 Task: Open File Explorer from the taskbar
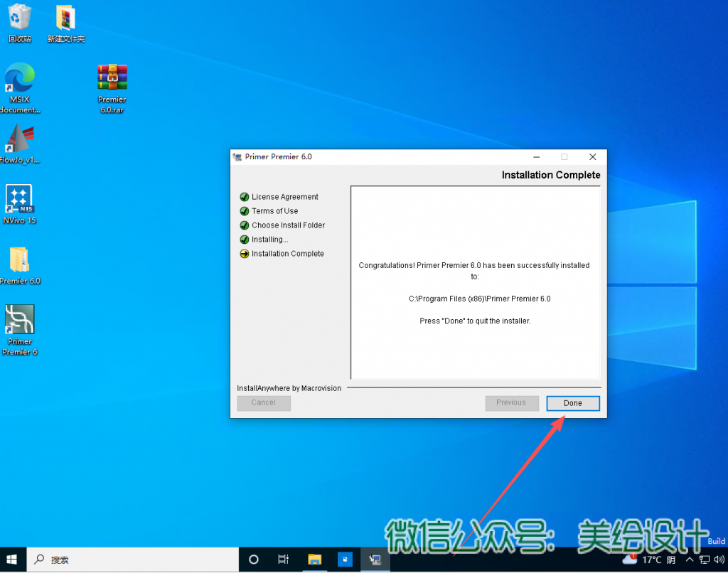pyautogui.click(x=314, y=559)
